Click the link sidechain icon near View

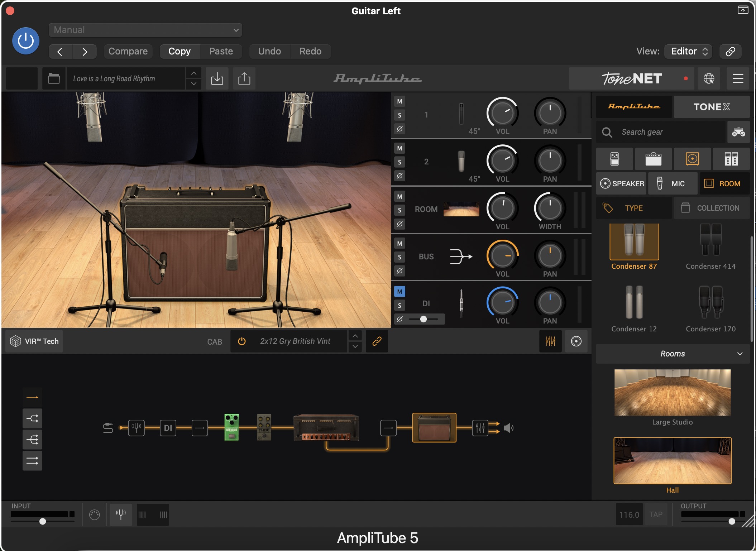click(x=730, y=51)
